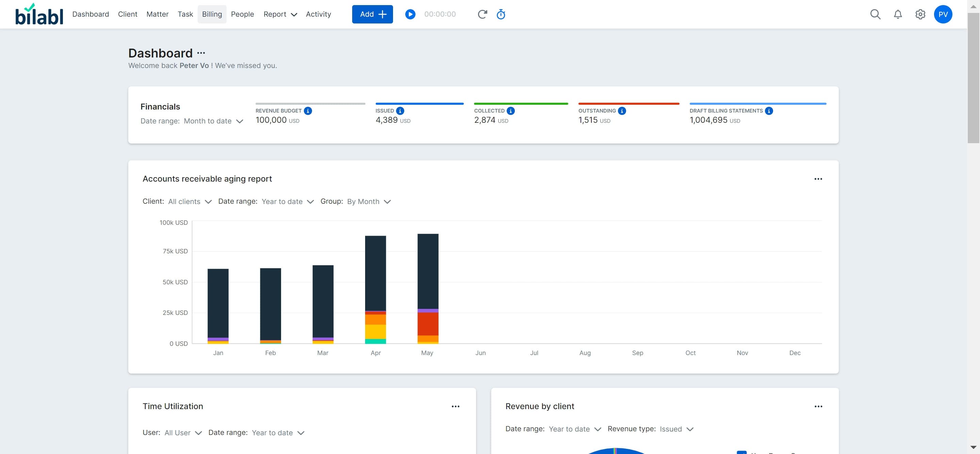The image size is (980, 454).
Task: Click the refresh timer icon
Action: [482, 14]
